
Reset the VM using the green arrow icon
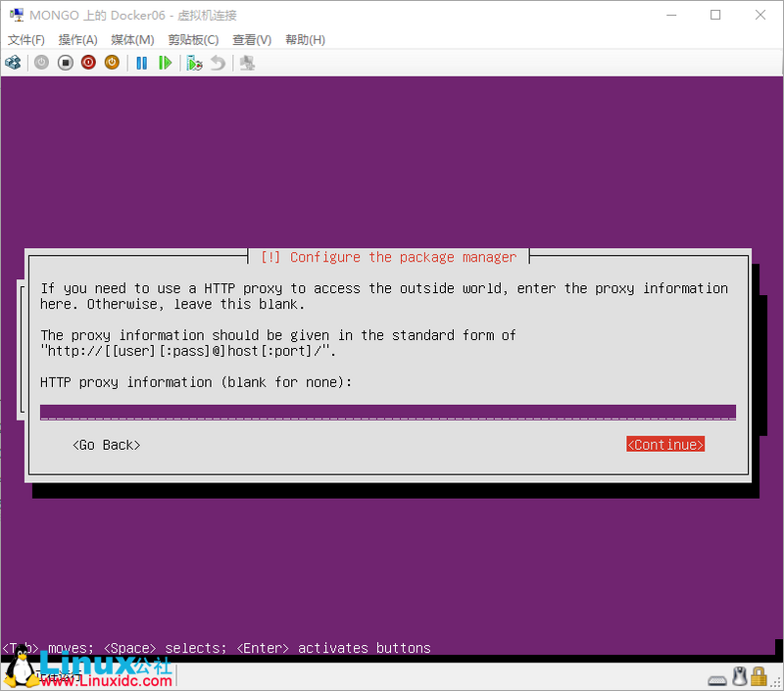click(166, 61)
